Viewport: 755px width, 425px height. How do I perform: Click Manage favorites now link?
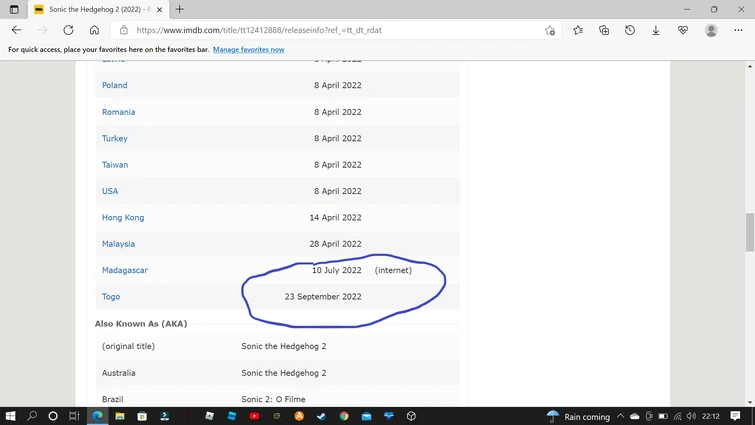pyautogui.click(x=248, y=50)
